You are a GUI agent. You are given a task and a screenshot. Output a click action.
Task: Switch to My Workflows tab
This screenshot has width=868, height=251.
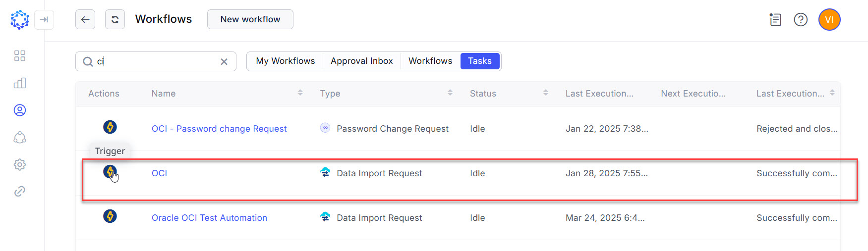286,61
